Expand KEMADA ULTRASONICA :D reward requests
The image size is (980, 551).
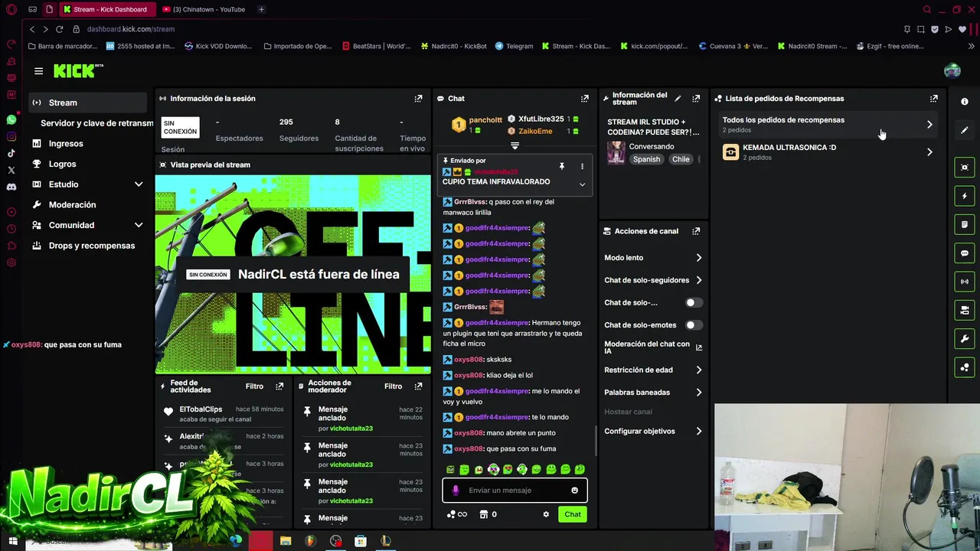[828, 152]
